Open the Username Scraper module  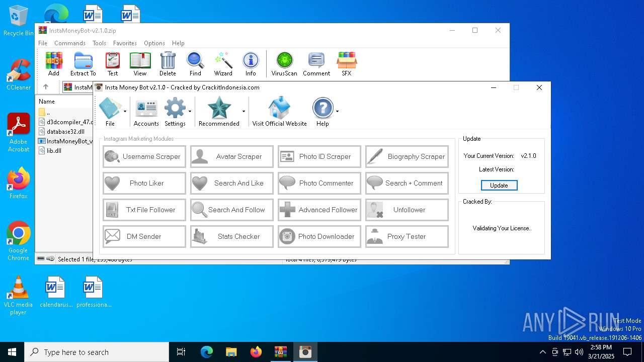tap(144, 156)
